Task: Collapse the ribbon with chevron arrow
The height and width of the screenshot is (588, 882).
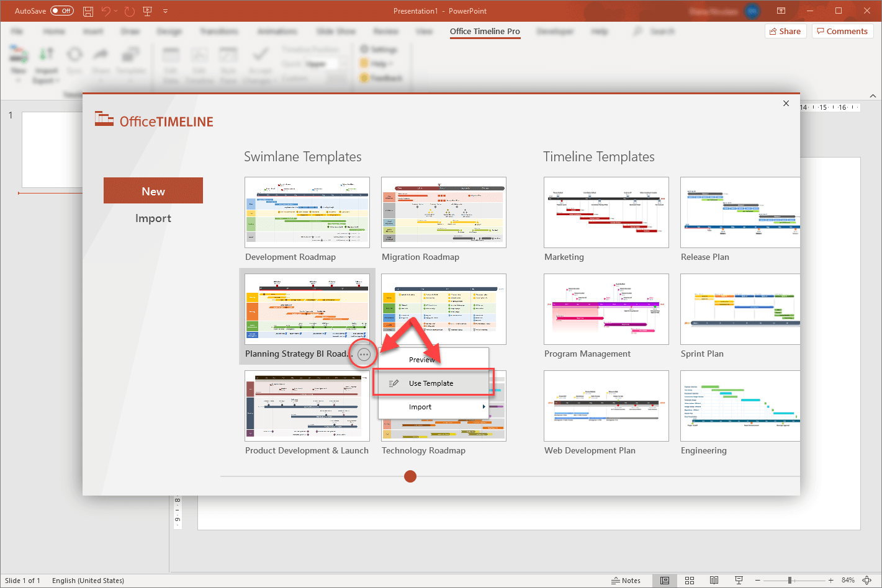Action: 873,96
